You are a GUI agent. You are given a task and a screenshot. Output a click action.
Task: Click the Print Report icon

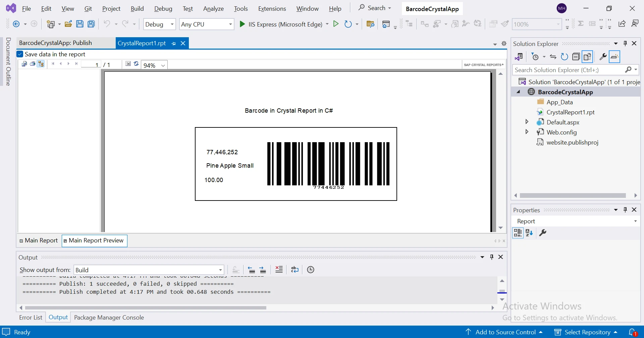click(33, 64)
